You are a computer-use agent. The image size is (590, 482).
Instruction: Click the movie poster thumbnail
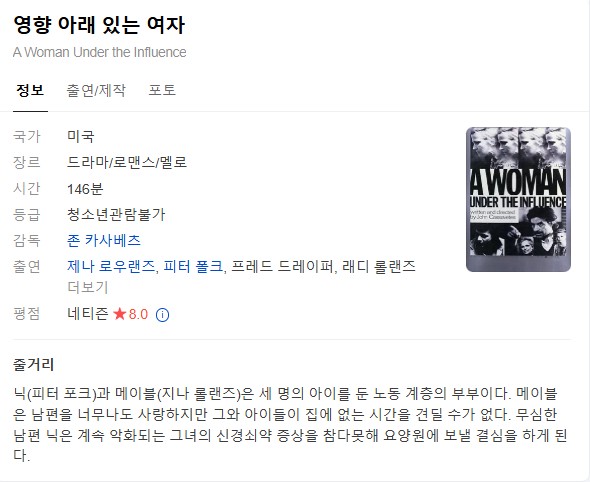(519, 199)
